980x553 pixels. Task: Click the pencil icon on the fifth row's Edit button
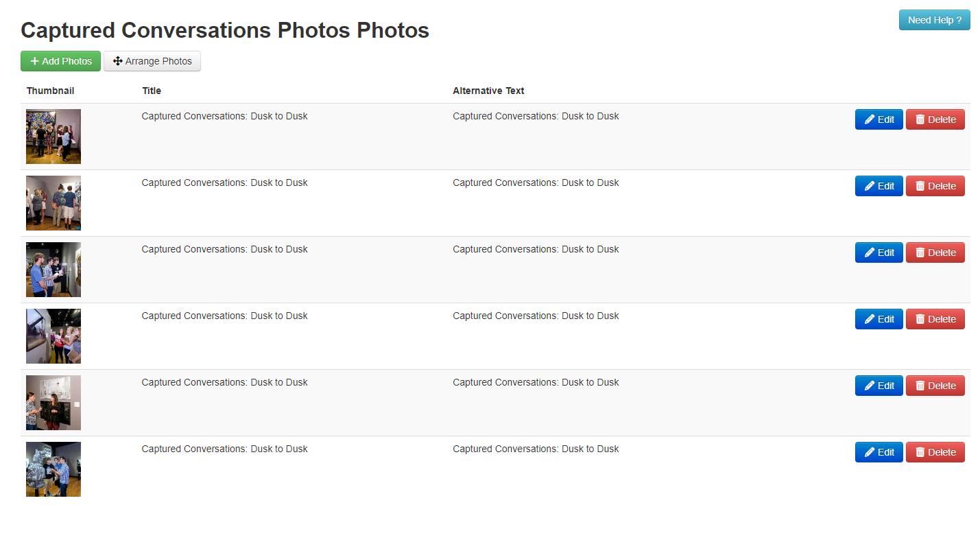click(x=870, y=385)
